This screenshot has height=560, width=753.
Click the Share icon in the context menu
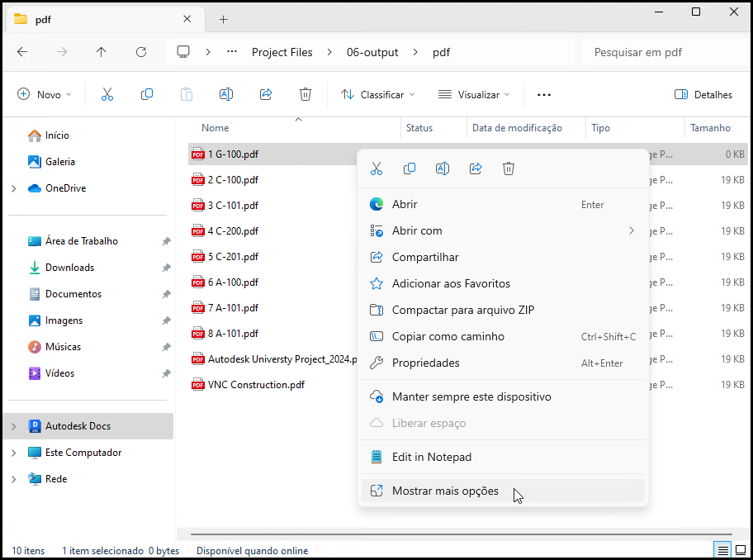[476, 168]
